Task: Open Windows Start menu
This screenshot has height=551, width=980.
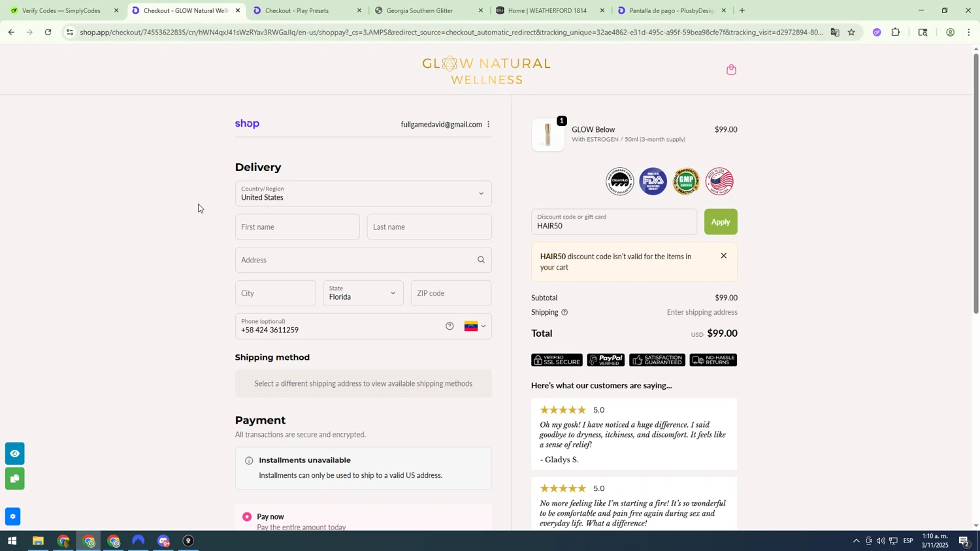Action: 11,541
